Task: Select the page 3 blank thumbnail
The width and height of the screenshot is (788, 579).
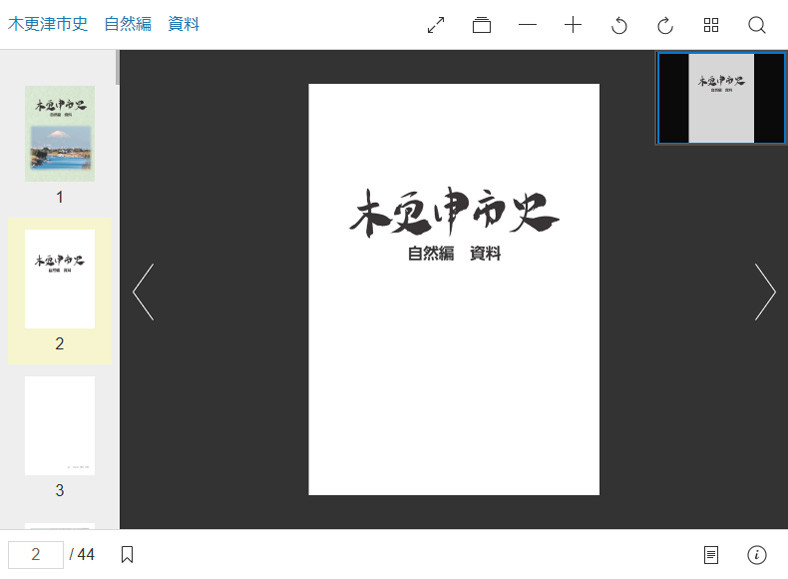Action: pyautogui.click(x=60, y=425)
